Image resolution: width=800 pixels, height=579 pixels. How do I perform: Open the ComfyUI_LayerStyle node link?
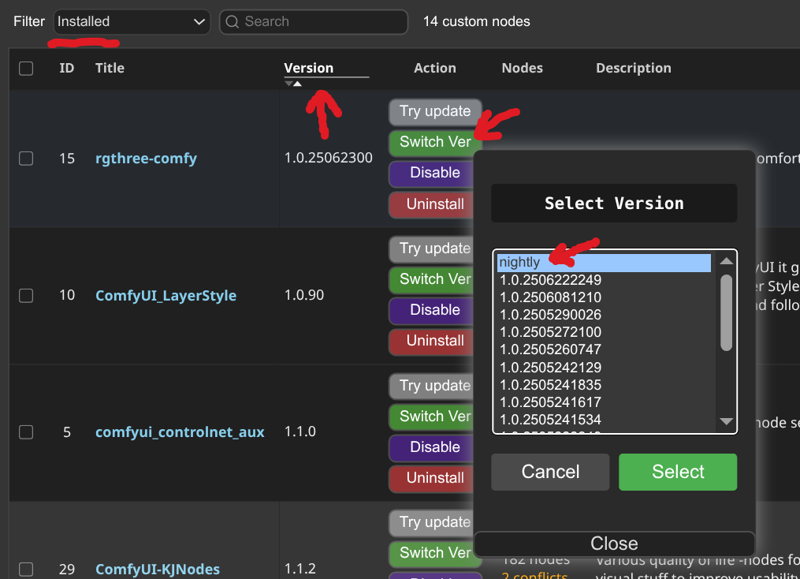[166, 296]
